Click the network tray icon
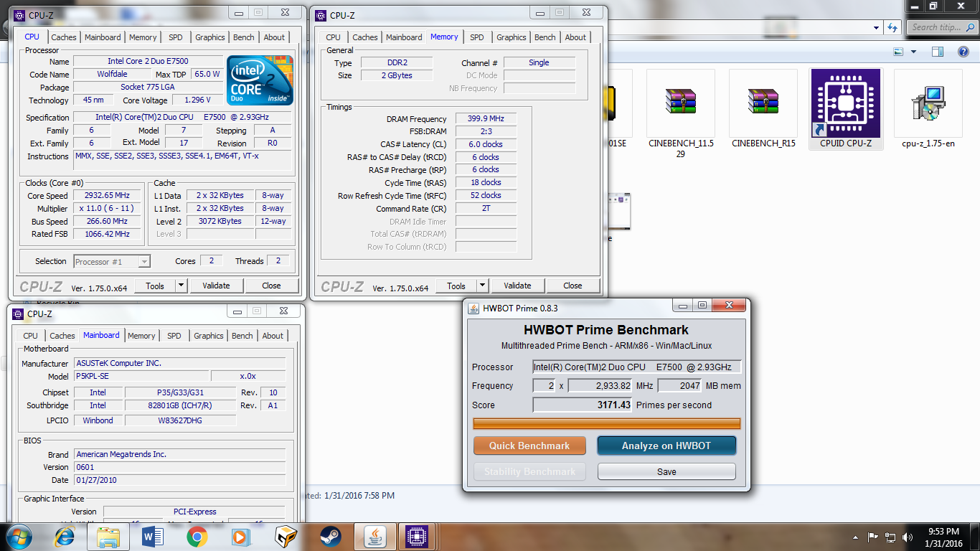980x551 pixels. pos(890,537)
